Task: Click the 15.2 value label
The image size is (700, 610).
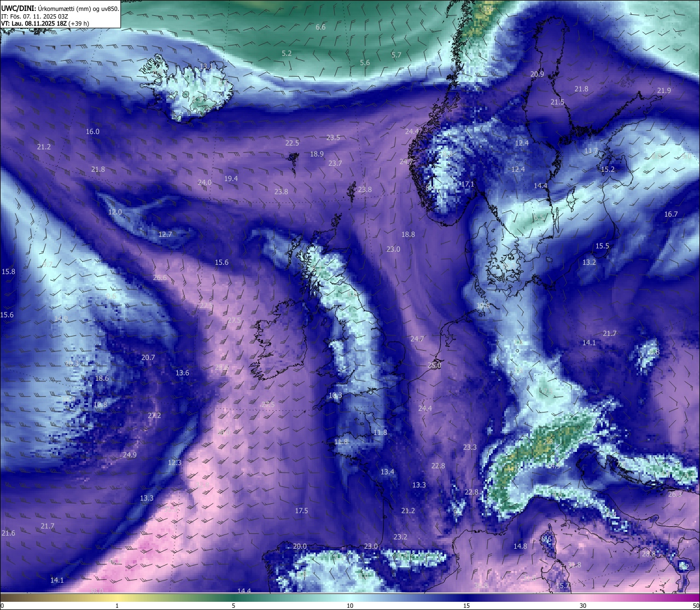Action: pyautogui.click(x=608, y=170)
